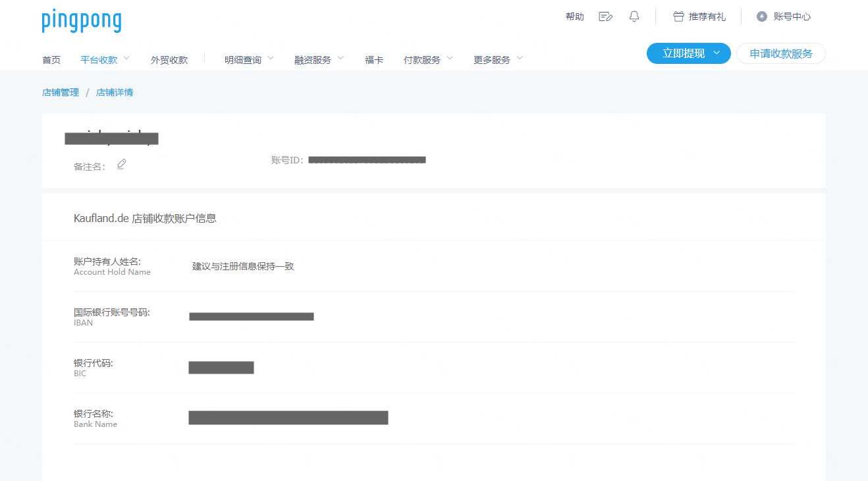Expand the 更多服务 chevron
The width and height of the screenshot is (868, 481).
pos(520,59)
